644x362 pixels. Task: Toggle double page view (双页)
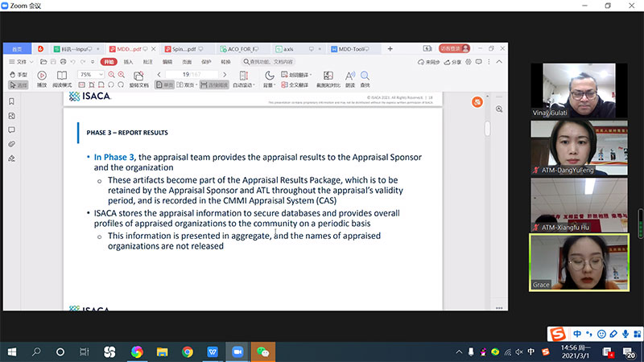point(187,85)
